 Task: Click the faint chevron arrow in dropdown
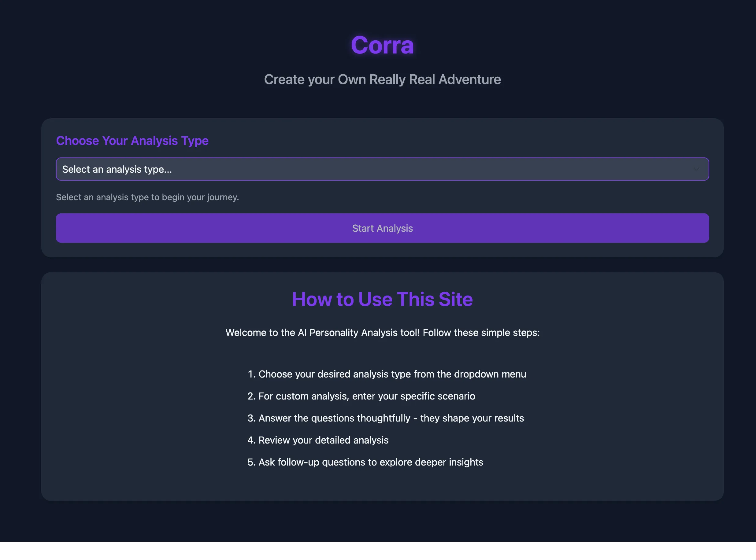point(696,169)
